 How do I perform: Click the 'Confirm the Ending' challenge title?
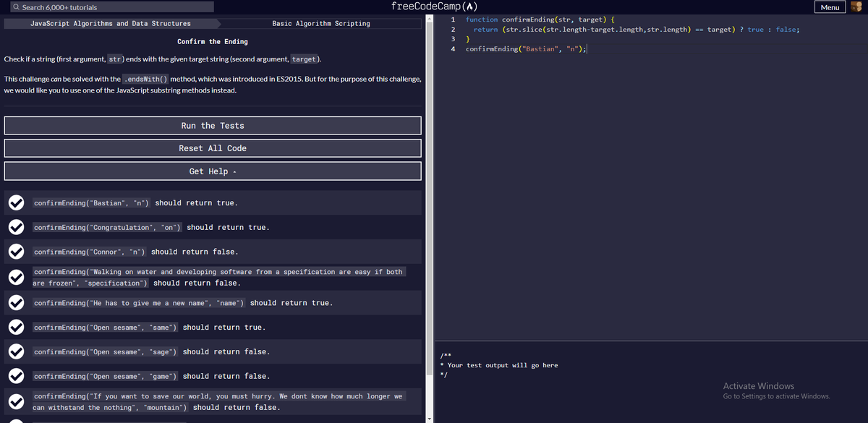pos(213,42)
